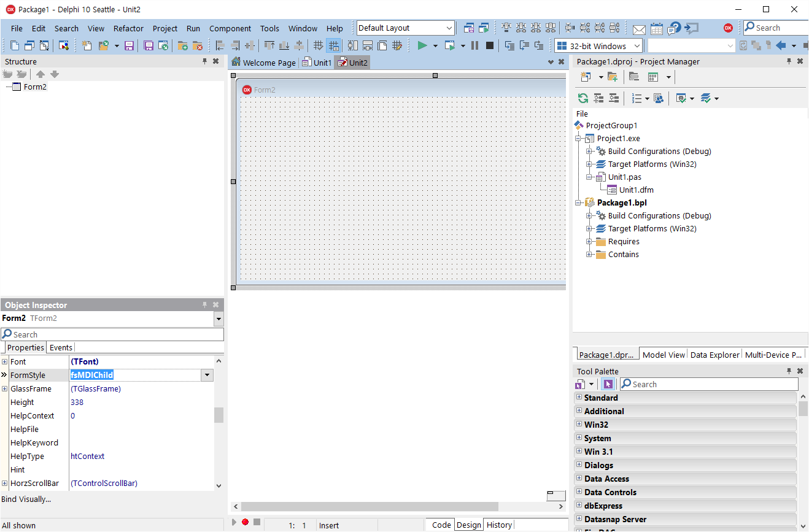Click the form designer horizontal scrollbar

370,507
